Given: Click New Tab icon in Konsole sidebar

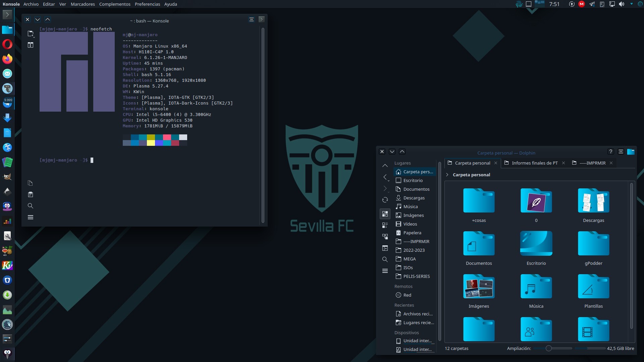Looking at the screenshot, I should pos(31,34).
